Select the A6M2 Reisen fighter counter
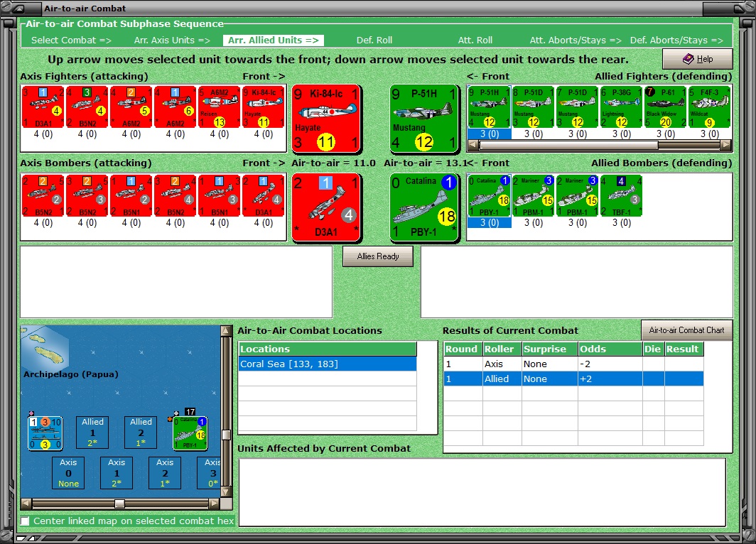Screen dimensions: 756x544 220,107
